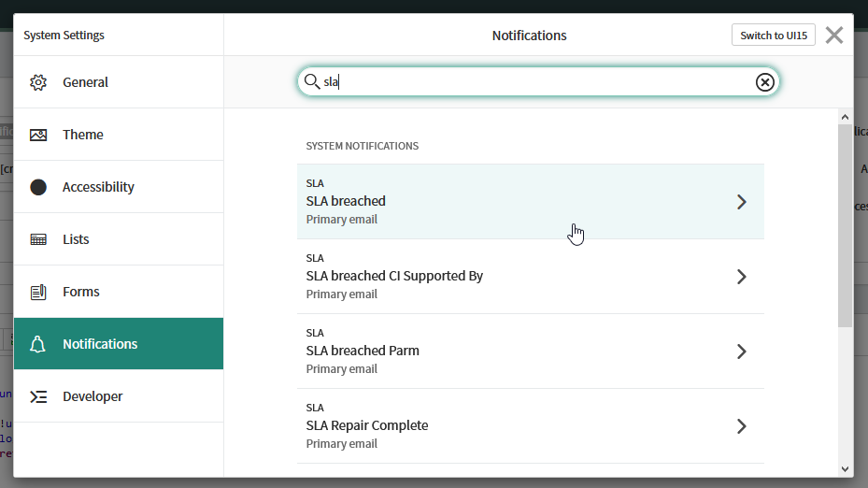Click the SYSTEM NOTIFICATIONS heading

[x=362, y=146]
